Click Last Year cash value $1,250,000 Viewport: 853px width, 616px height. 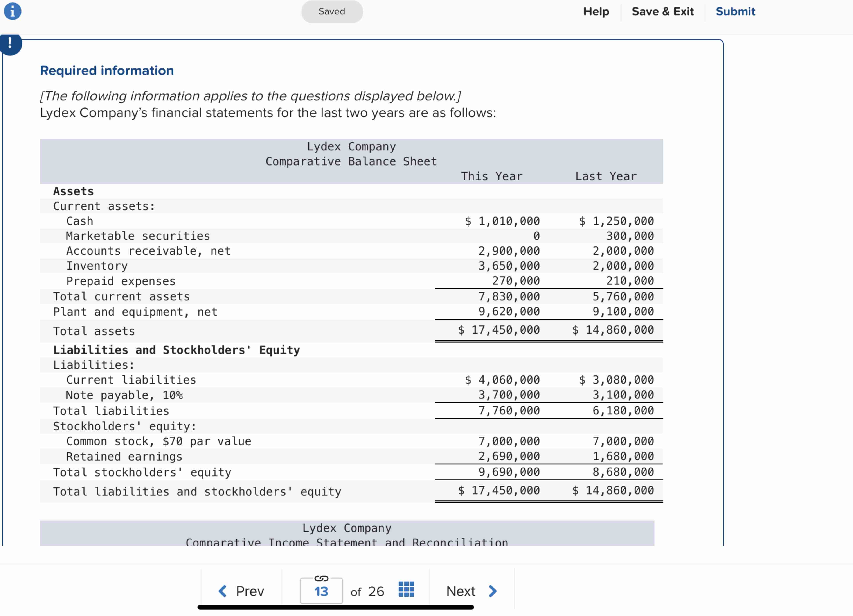(x=616, y=221)
